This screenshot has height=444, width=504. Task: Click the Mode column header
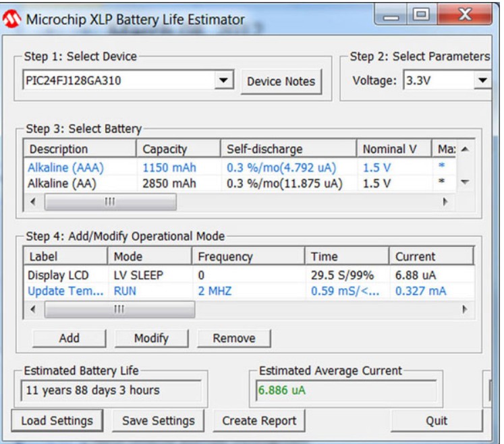point(150,256)
